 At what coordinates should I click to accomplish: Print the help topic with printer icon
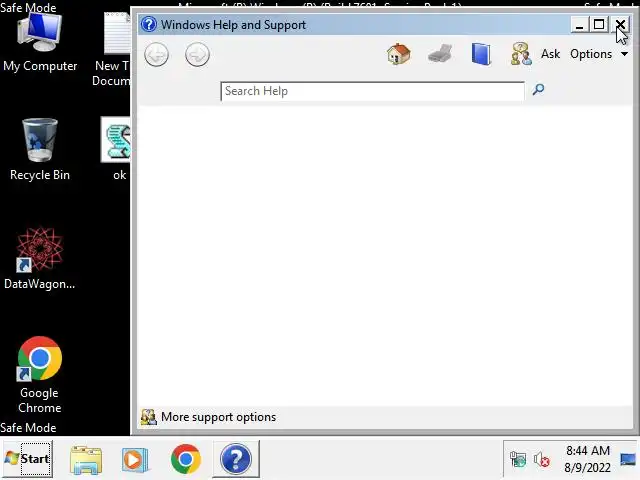440,54
